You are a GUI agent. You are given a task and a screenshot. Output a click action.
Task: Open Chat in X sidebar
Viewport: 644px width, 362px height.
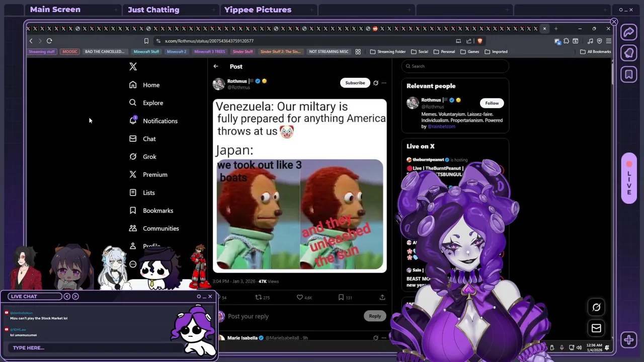[x=142, y=139]
